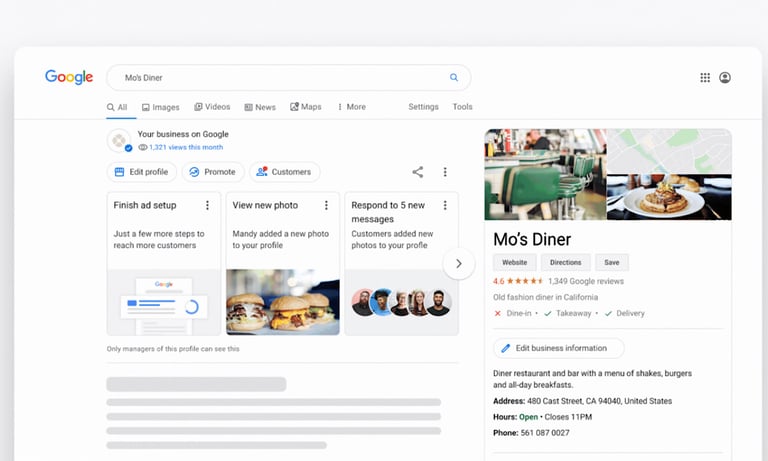Click the Dine-in service label
Image resolution: width=768 pixels, height=461 pixels.
coord(519,314)
